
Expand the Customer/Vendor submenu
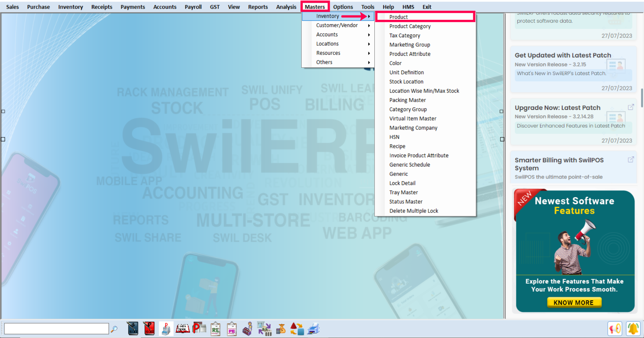(x=338, y=26)
